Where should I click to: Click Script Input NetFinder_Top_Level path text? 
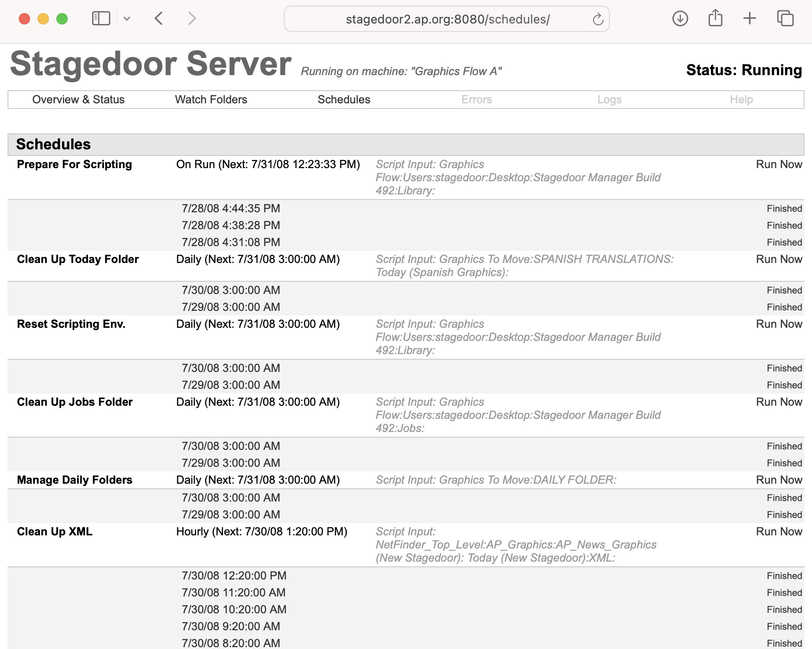(x=516, y=545)
